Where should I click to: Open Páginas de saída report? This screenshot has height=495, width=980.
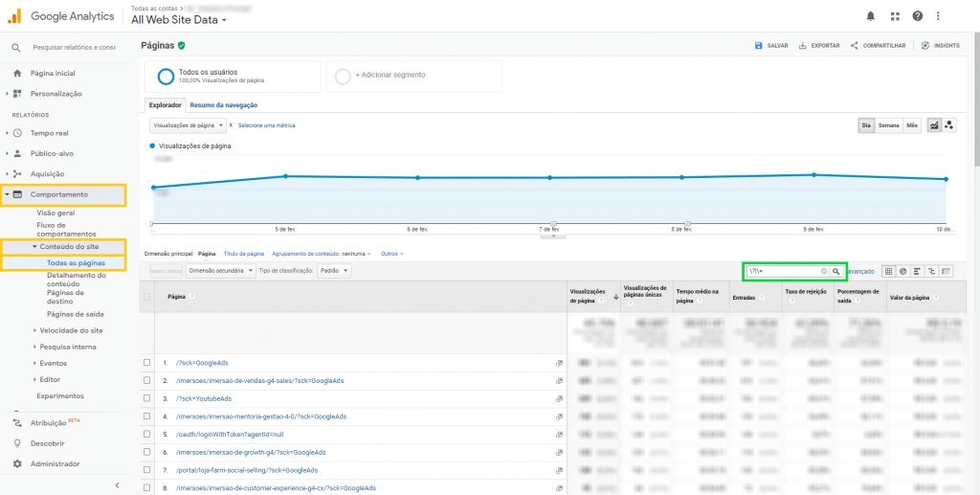click(x=75, y=314)
